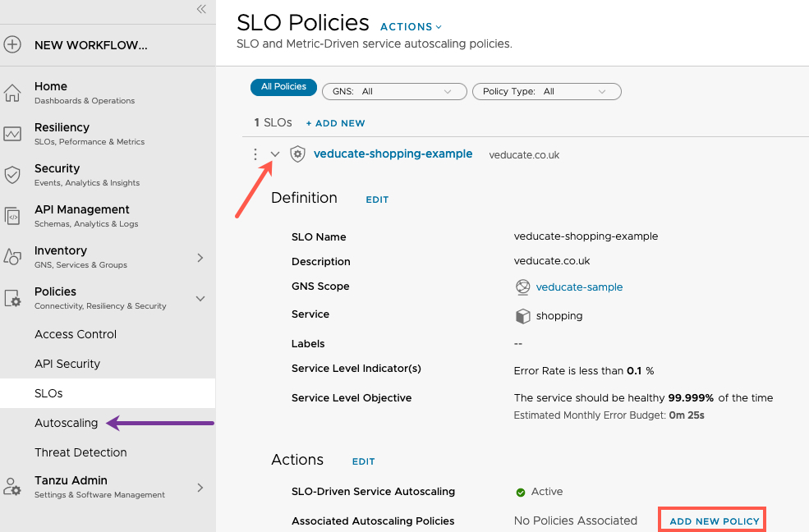Click the 'Active' autoscaling status text

(x=547, y=491)
